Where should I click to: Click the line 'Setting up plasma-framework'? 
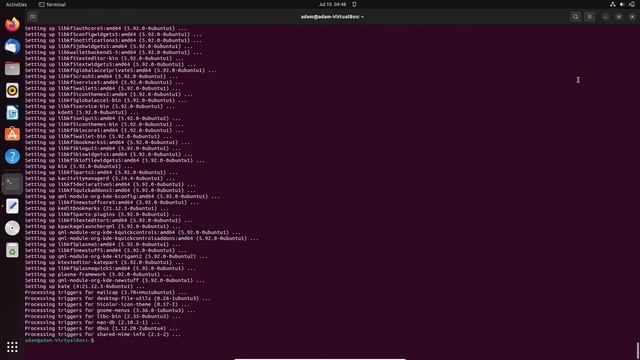pyautogui.click(x=98, y=274)
